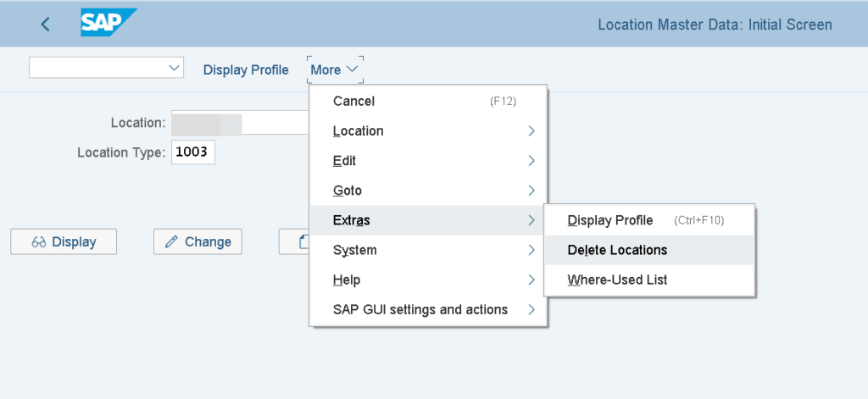Click the Location Type field
868x399 pixels.
click(193, 152)
